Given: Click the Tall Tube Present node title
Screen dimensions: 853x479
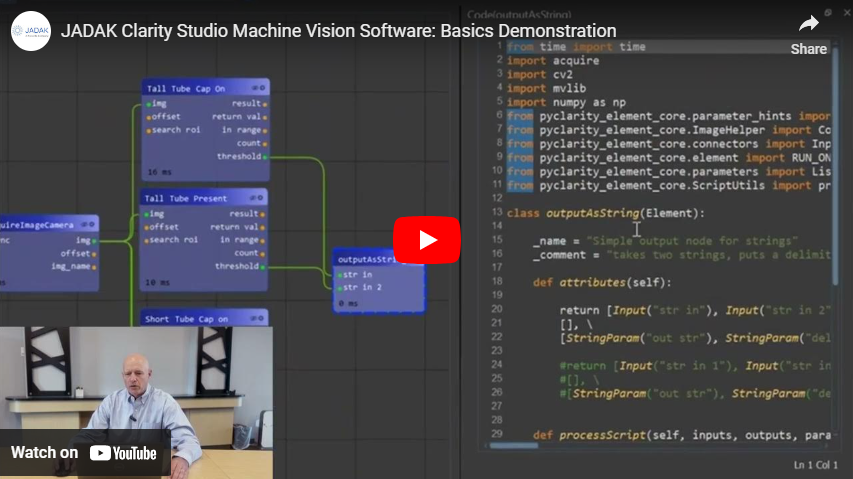Looking at the screenshot, I should pos(186,198).
